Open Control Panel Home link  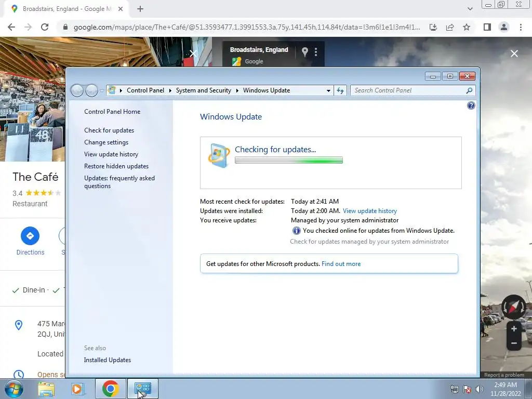tap(112, 112)
